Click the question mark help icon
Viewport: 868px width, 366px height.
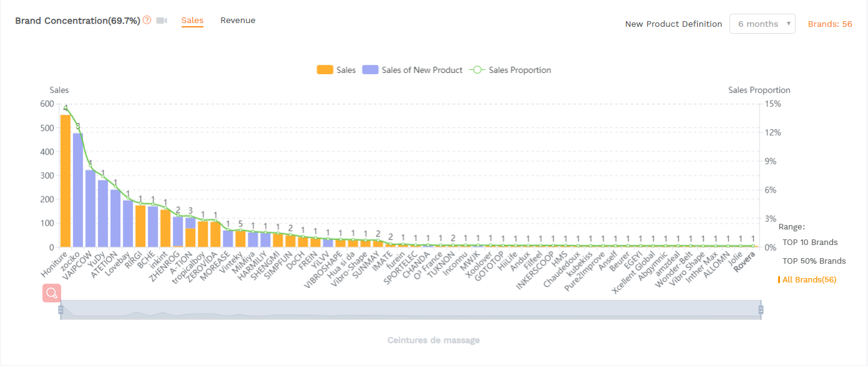tap(147, 20)
